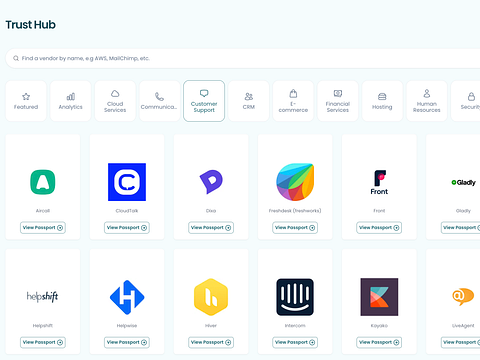Screen dimensions: 480x360
Task: Click the Helpshift logo
Action: 42,297
